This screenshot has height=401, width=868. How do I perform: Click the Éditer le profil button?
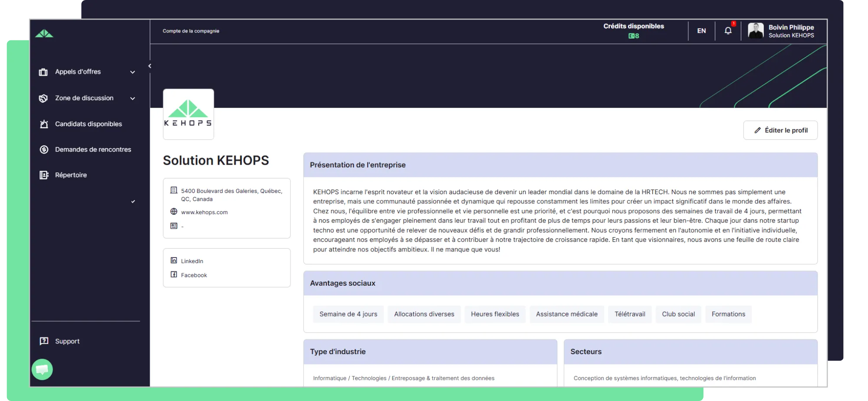(780, 130)
